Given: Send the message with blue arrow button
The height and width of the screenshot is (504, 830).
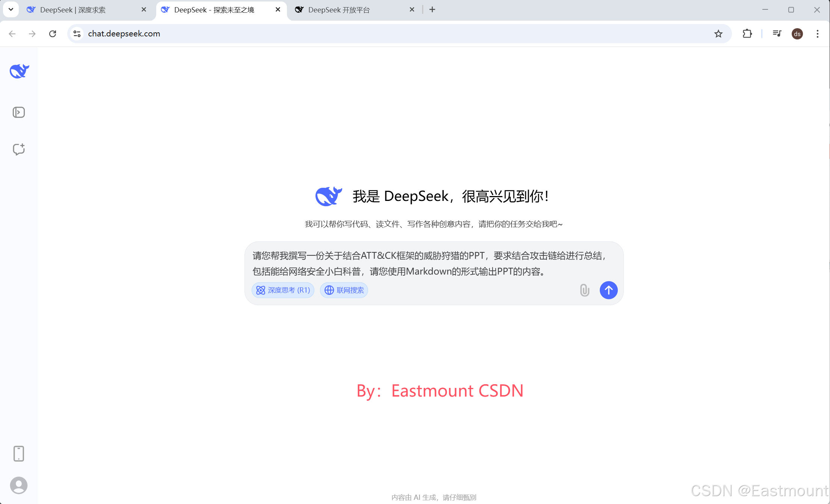Looking at the screenshot, I should coord(608,290).
